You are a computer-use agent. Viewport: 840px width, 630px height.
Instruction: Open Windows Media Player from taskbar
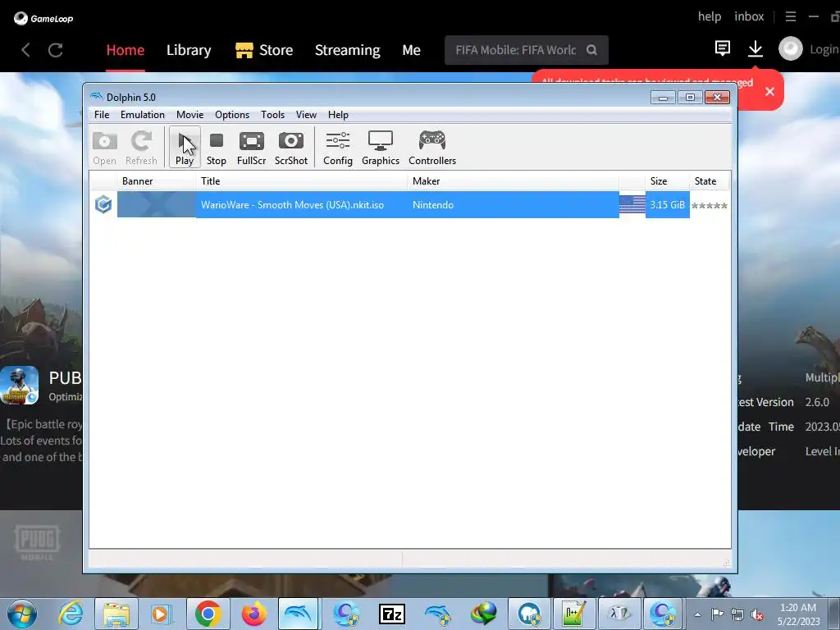161,614
